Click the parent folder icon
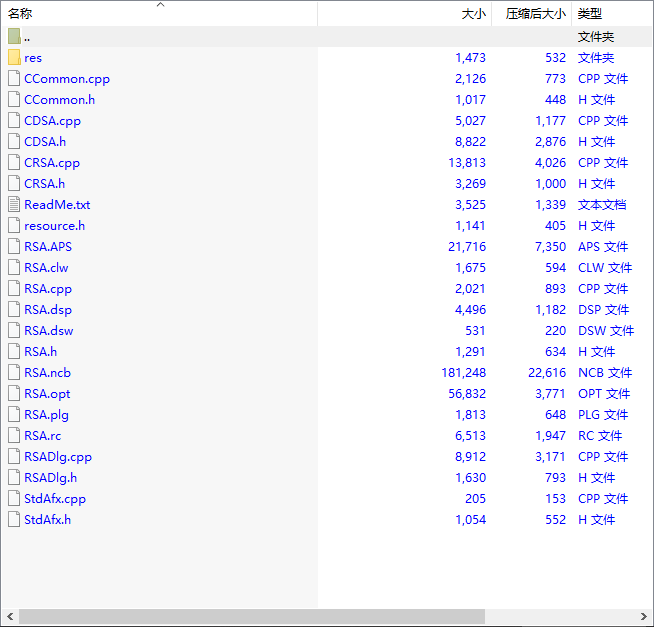The height and width of the screenshot is (627, 654). 14,36
